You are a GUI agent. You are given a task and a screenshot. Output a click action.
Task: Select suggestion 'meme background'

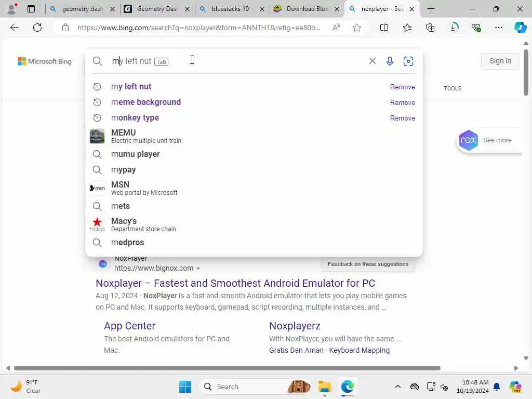146,102
